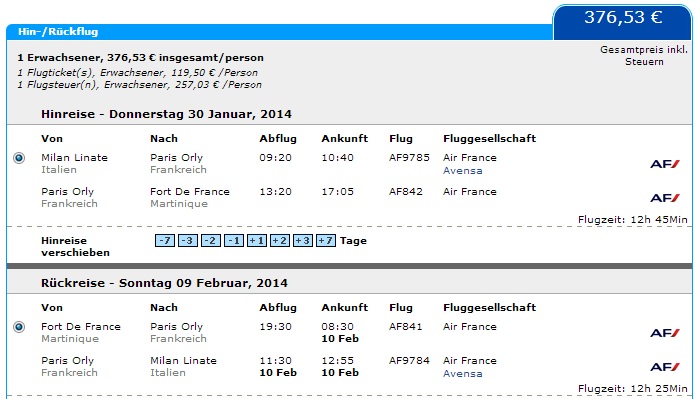The width and height of the screenshot is (697, 399).
Task: Click the Rückreise Sonntag 09 Februar heading
Action: tap(164, 283)
